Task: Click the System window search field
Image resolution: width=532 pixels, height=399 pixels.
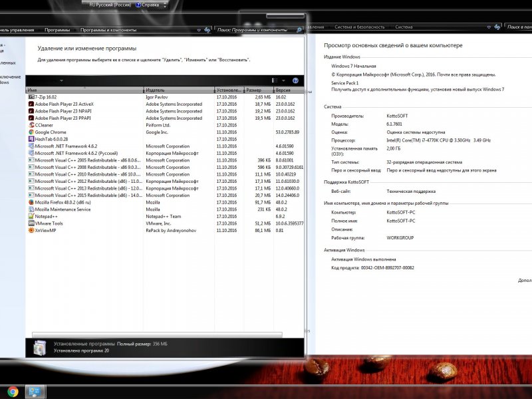Action: pyautogui.click(x=519, y=27)
